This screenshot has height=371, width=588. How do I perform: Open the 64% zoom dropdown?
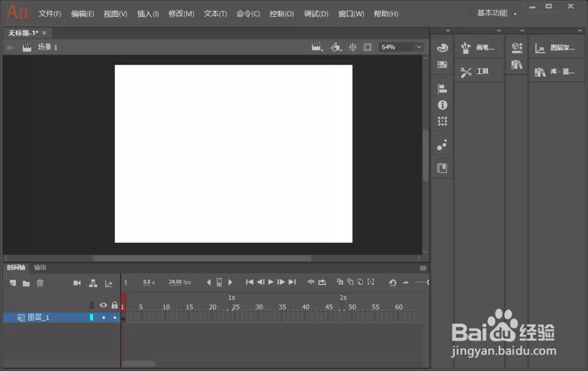click(x=419, y=47)
